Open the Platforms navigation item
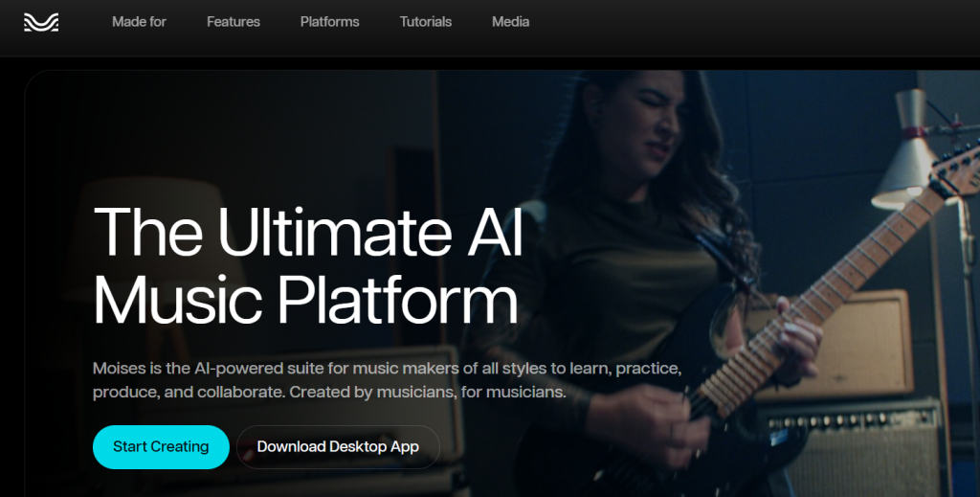The width and height of the screenshot is (980, 497). tap(329, 22)
